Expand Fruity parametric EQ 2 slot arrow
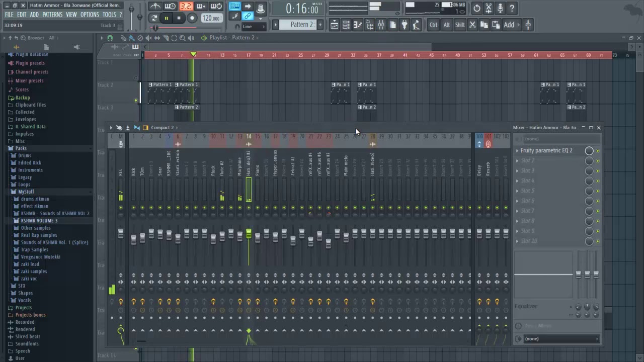Screen dimensions: 644x362 pyautogui.click(x=517, y=151)
